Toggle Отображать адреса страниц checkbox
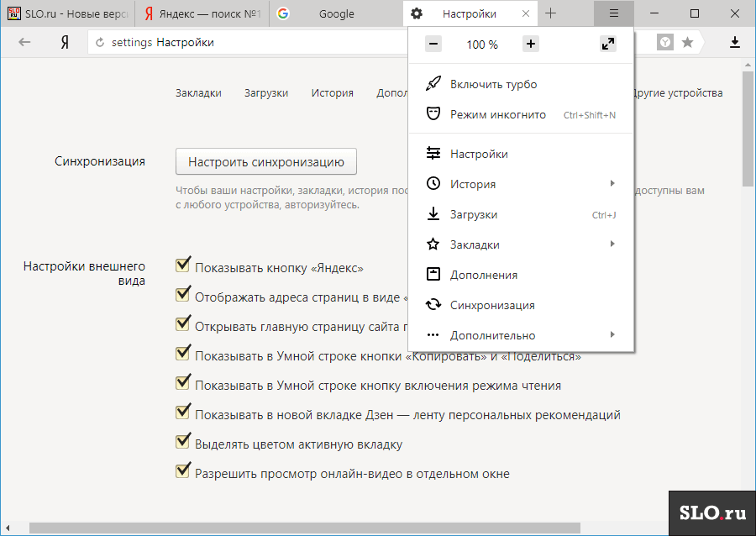The width and height of the screenshot is (756, 536). pyautogui.click(x=183, y=293)
